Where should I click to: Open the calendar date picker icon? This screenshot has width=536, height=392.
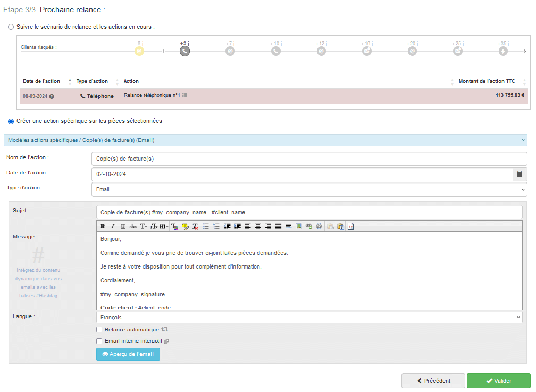coord(520,174)
